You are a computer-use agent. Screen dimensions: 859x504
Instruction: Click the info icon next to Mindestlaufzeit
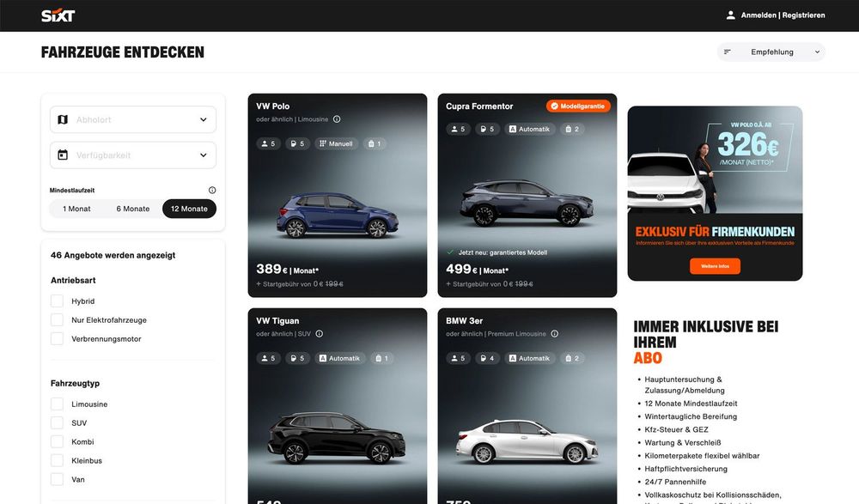[x=212, y=190]
